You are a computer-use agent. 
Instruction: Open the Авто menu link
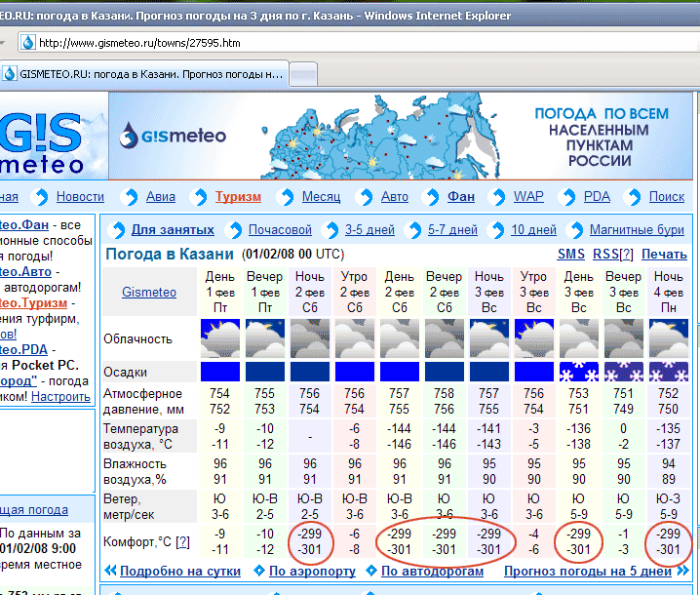394,197
